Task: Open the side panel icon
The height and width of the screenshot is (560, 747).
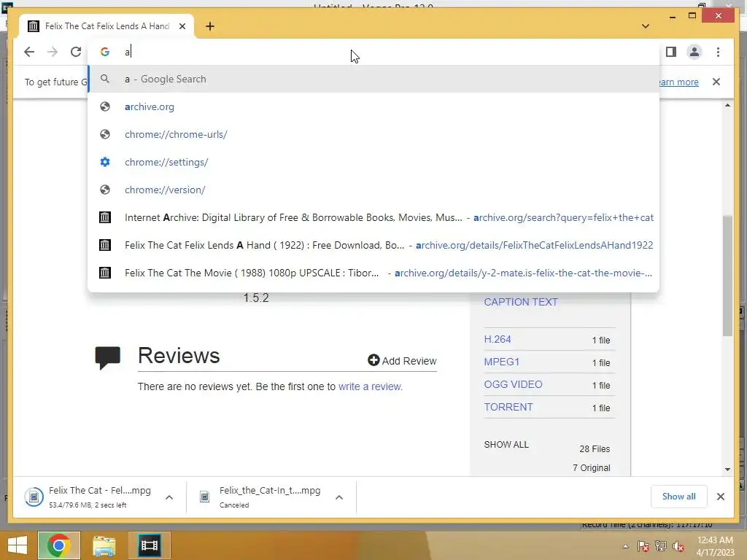Action: tap(671, 52)
